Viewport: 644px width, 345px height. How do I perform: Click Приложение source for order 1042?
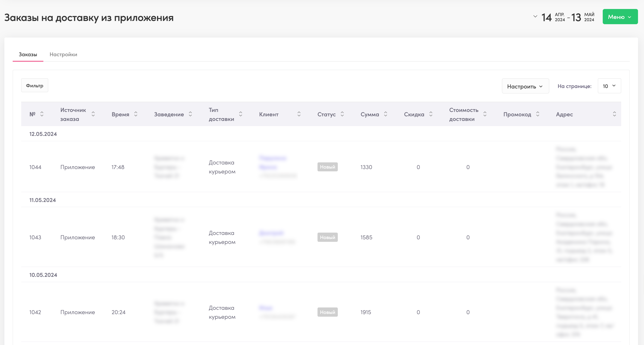click(x=77, y=312)
